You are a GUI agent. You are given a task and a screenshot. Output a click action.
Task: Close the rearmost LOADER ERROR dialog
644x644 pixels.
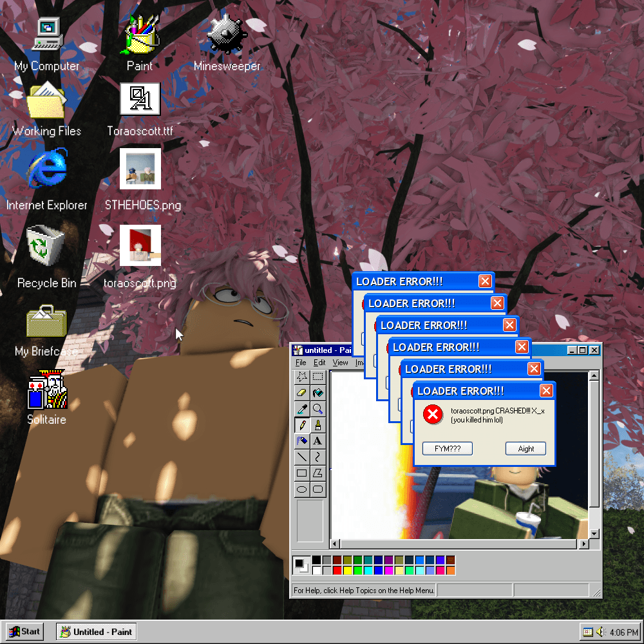(485, 281)
